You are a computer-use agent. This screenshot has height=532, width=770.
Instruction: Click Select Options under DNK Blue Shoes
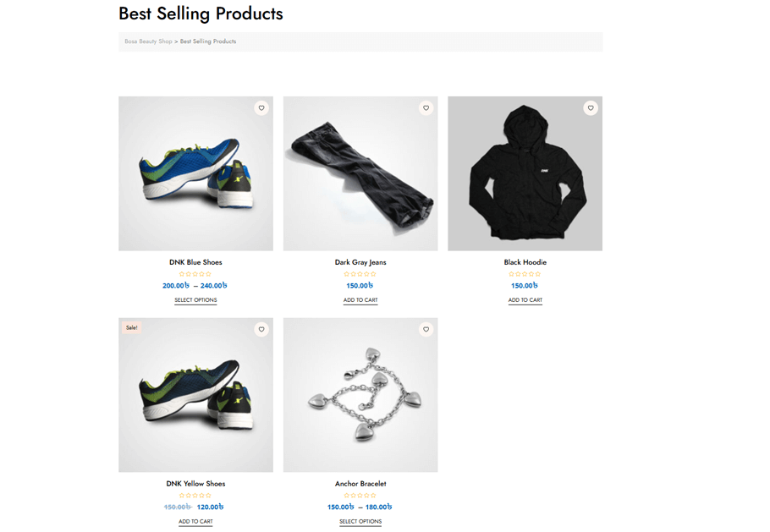tap(195, 299)
